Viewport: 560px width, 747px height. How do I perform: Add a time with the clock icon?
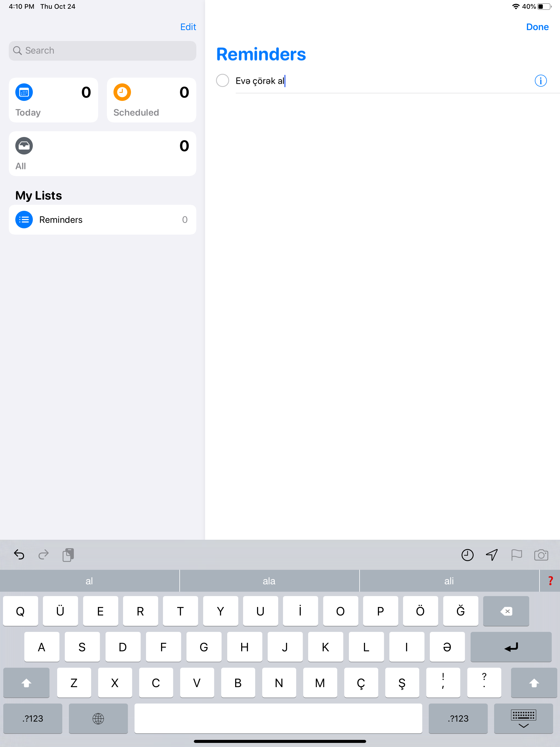468,555
